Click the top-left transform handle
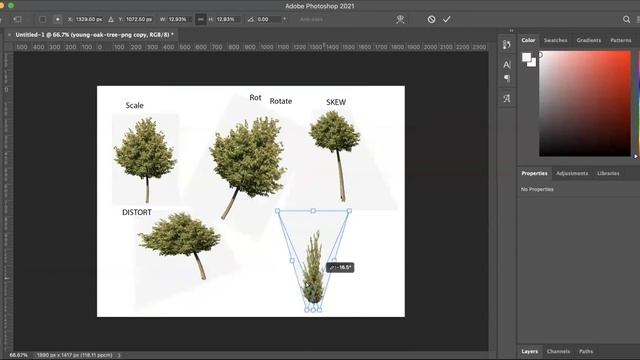This screenshot has height=360, width=640. point(278,211)
